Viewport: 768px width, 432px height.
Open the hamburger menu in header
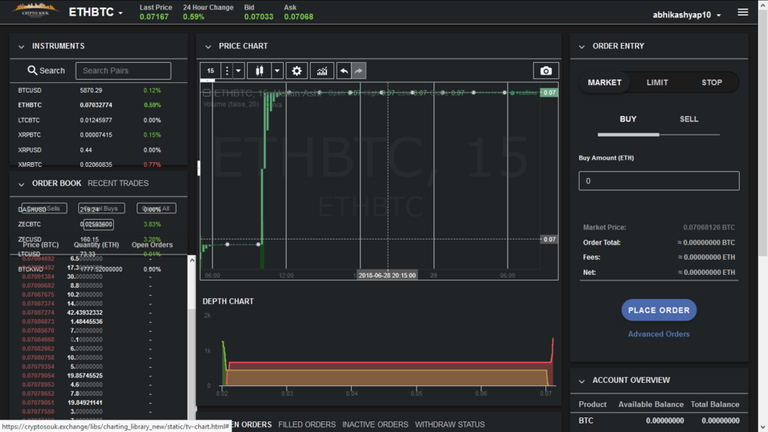click(743, 12)
